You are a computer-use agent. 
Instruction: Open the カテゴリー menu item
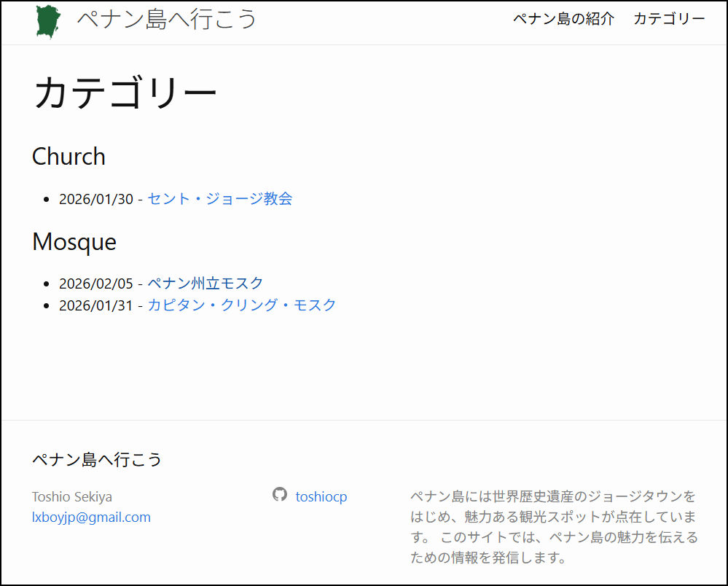tap(669, 20)
